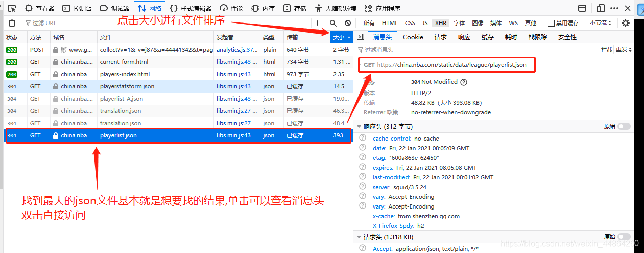Pause network recording with the pause icon
This screenshot has width=644, height=253.
click(319, 23)
